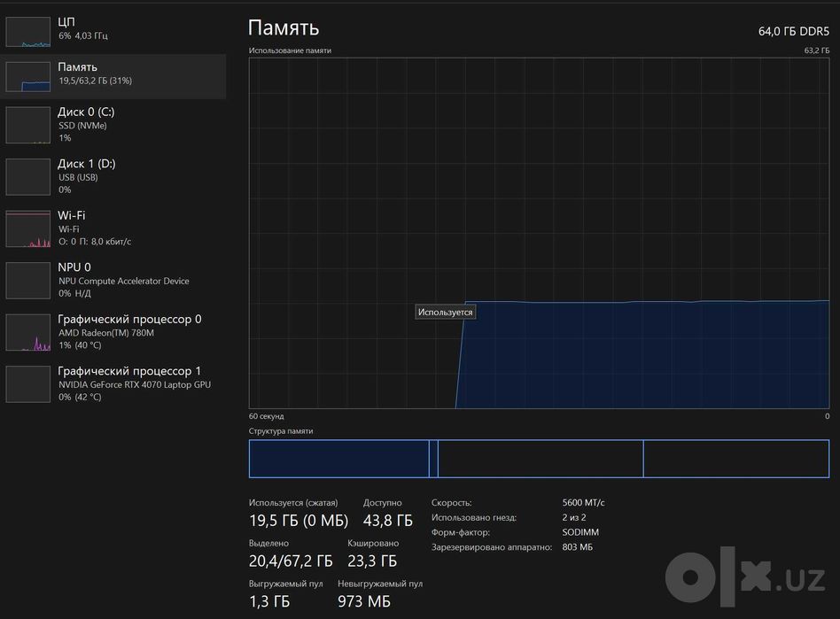The image size is (840, 619).
Task: Open Графический процессор 0 graph thumbnail
Action: pyautogui.click(x=27, y=332)
